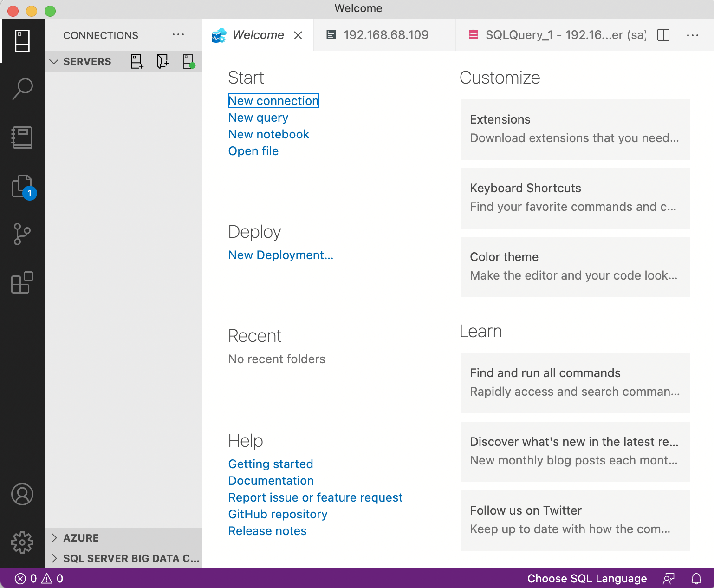Screen dimensions: 714x588
Task: Open the Extensions view icon
Action: click(x=22, y=282)
